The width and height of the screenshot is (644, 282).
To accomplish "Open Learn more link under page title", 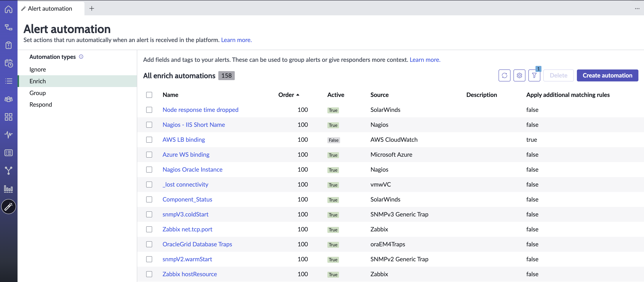I will (x=236, y=40).
